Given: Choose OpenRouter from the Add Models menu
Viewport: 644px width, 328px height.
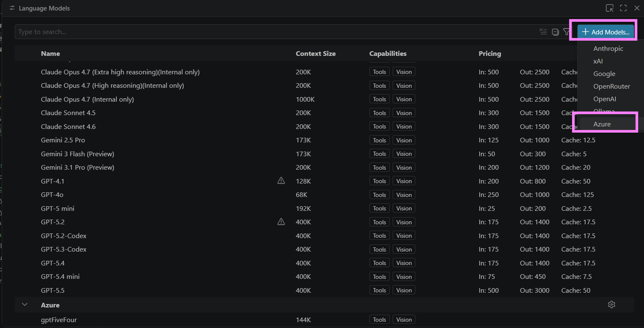Looking at the screenshot, I should click(612, 87).
